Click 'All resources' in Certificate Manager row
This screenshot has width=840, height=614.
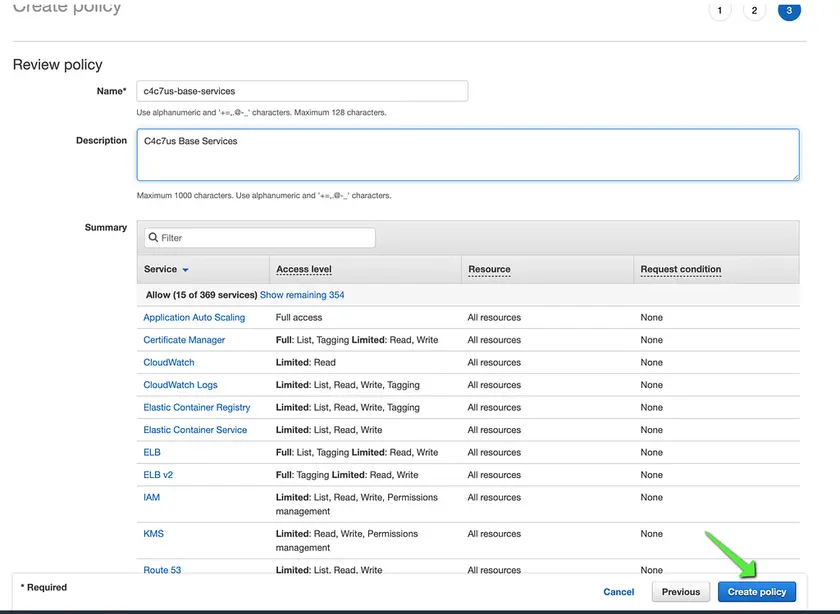point(494,340)
